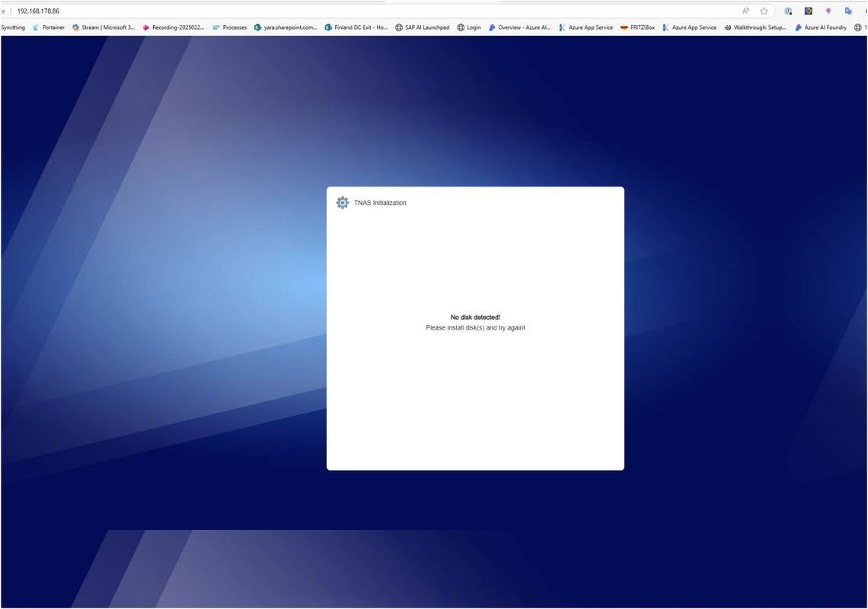Add page to favorites with star icon

(764, 11)
